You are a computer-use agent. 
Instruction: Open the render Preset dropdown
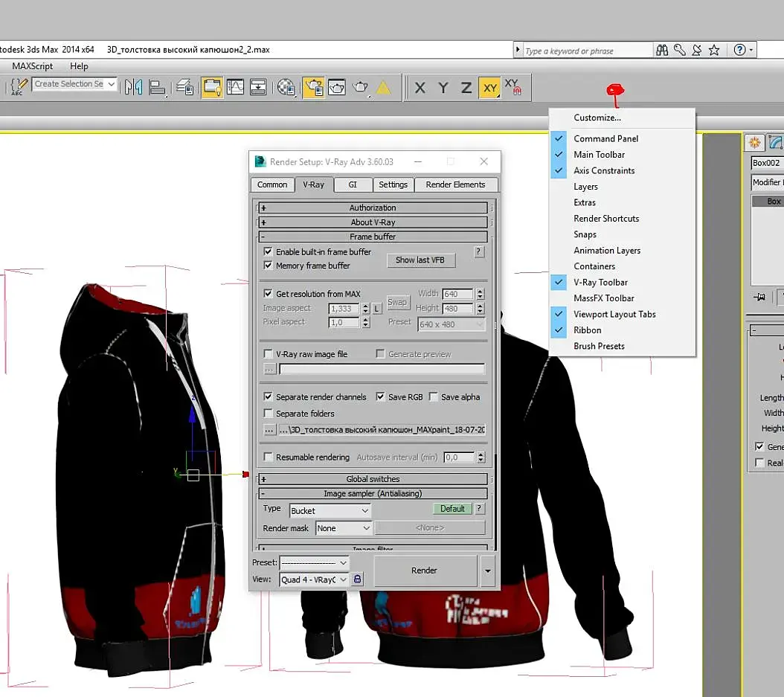pos(314,562)
